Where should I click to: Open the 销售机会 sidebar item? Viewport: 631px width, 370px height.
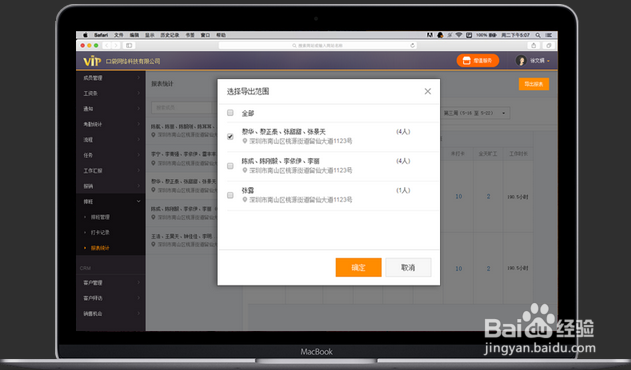click(111, 314)
